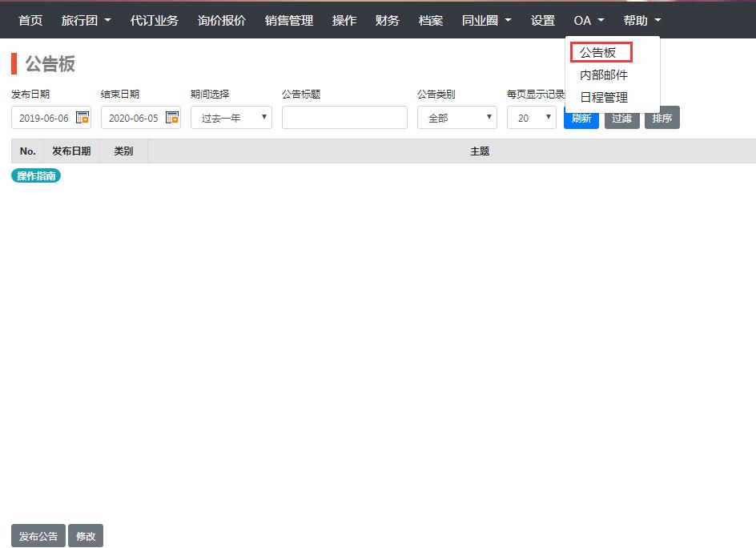Go to 首页 in the navigation bar
Screen dimensions: 756x548
(30, 20)
